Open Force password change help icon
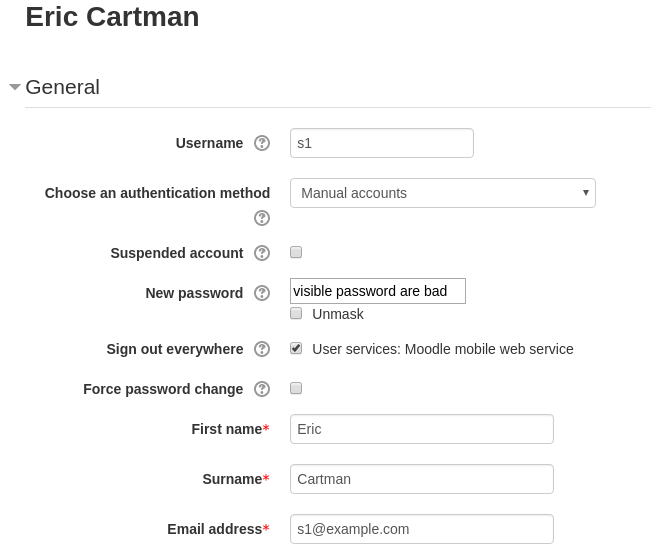This screenshot has width=651, height=559. [x=262, y=389]
